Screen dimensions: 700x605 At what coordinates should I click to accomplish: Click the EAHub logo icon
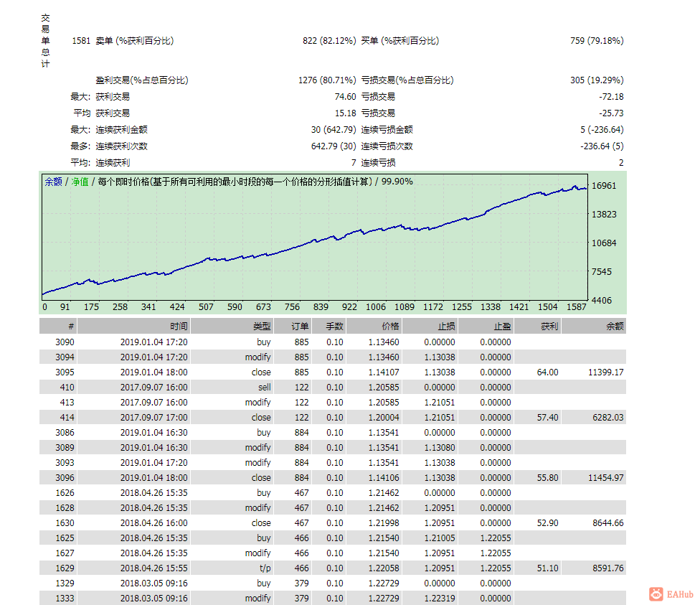pos(656,594)
